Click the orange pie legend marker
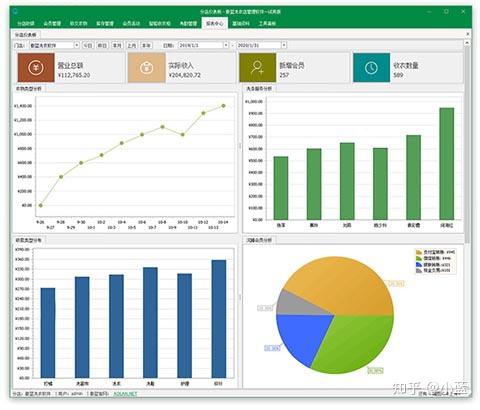 pos(419,252)
